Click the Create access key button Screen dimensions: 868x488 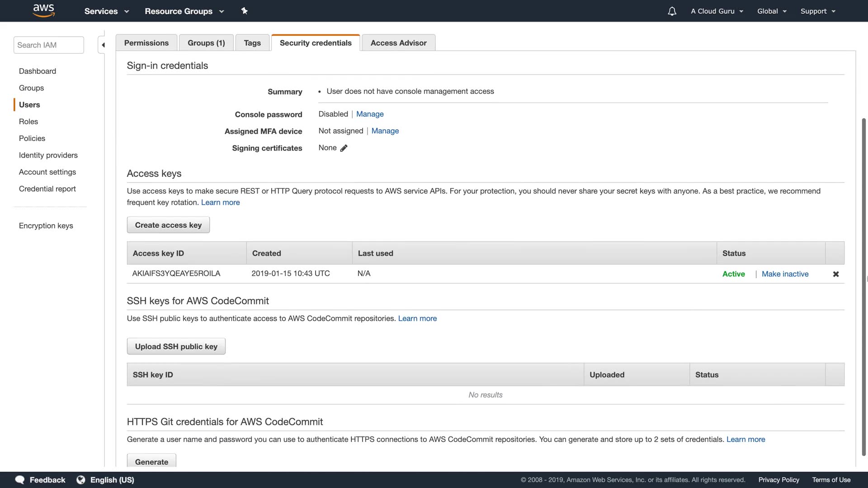168,225
